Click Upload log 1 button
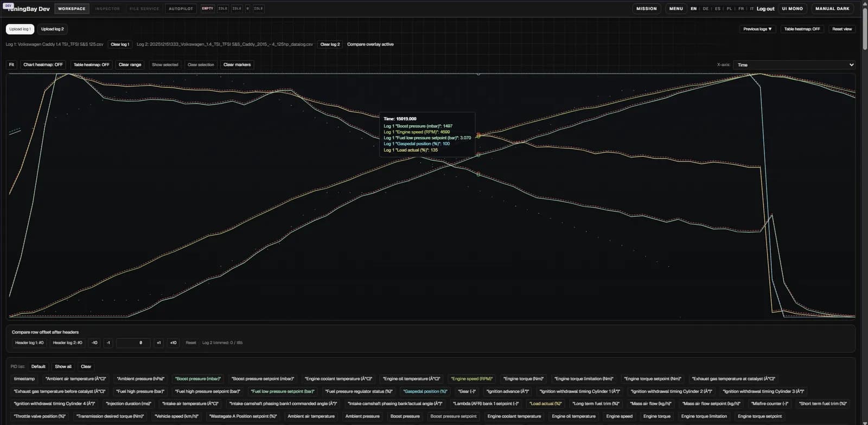868x425 pixels. click(20, 29)
